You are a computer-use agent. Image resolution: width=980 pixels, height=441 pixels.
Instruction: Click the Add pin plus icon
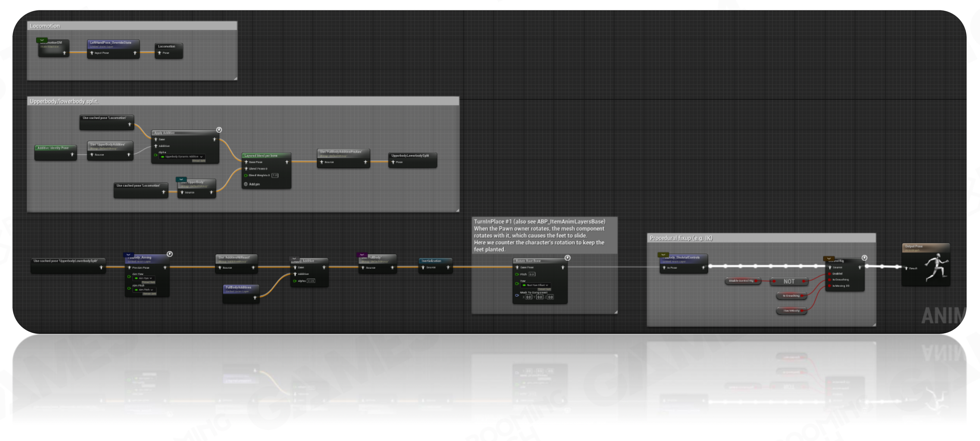click(x=246, y=184)
